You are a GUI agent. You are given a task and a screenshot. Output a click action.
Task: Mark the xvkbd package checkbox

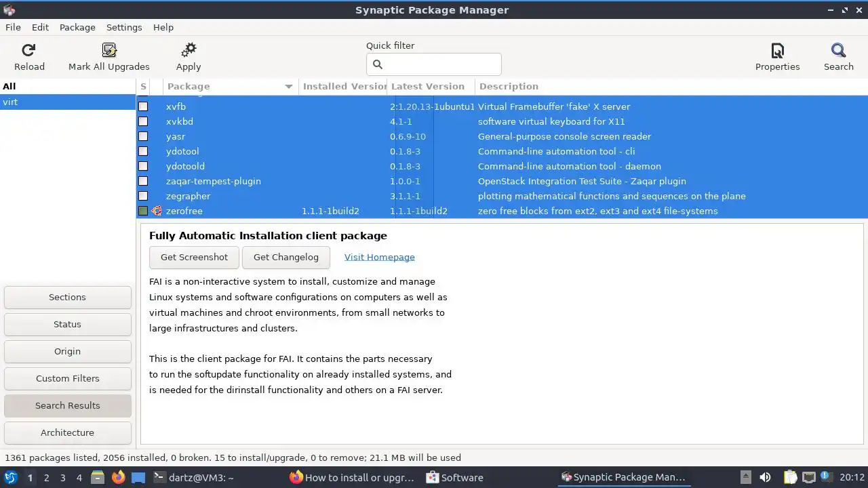(143, 121)
